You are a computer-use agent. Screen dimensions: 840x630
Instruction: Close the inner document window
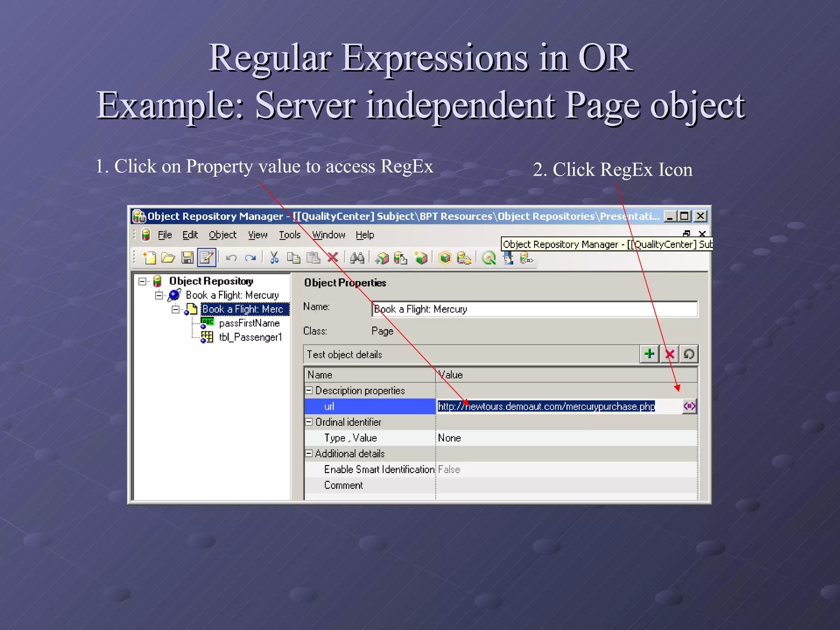[702, 234]
